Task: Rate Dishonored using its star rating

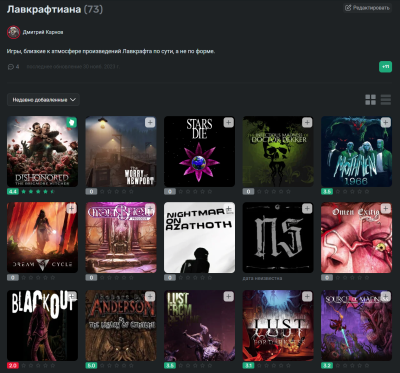Action: pyautogui.click(x=38, y=192)
